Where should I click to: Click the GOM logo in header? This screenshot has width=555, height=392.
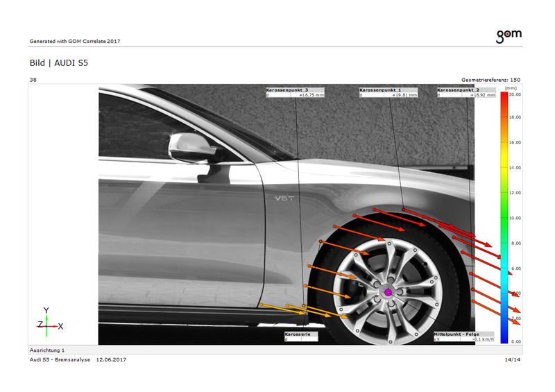(509, 35)
